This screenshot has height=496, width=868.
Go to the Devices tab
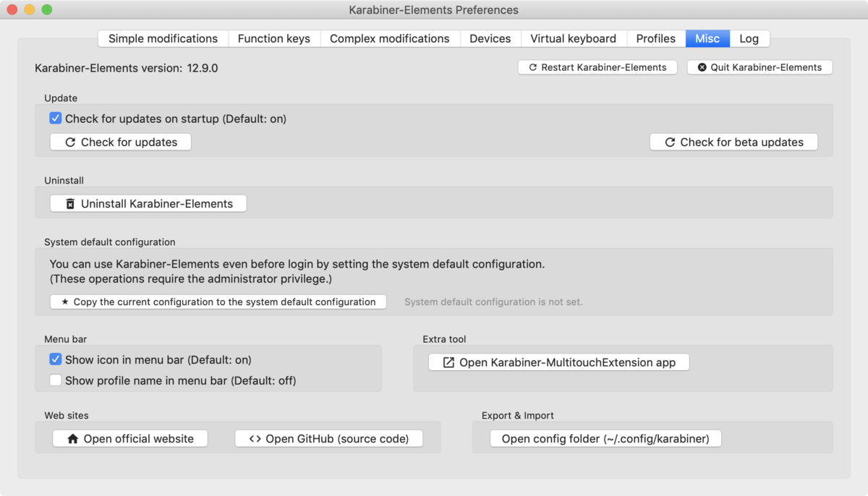coord(490,38)
